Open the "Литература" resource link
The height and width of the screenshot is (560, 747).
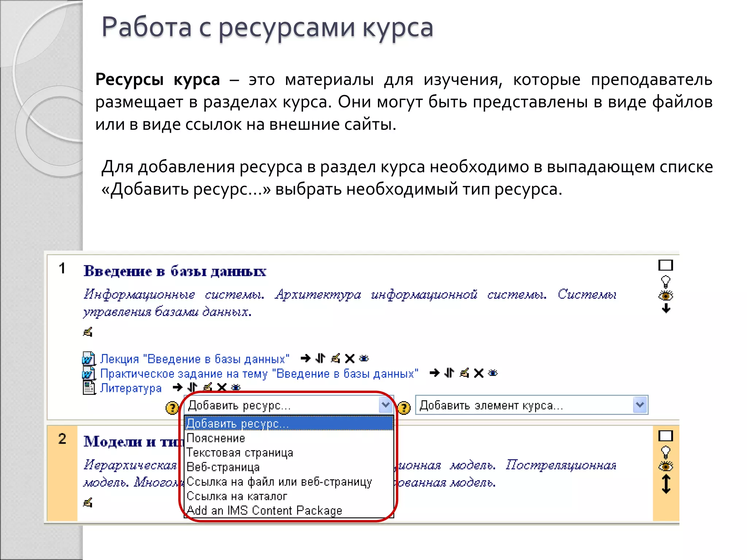click(131, 388)
